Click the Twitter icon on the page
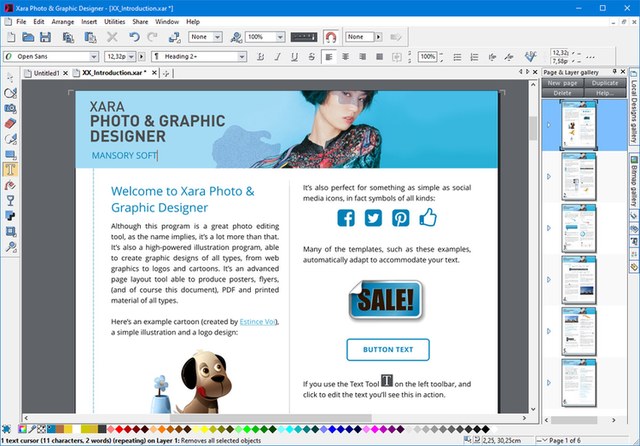 (373, 218)
